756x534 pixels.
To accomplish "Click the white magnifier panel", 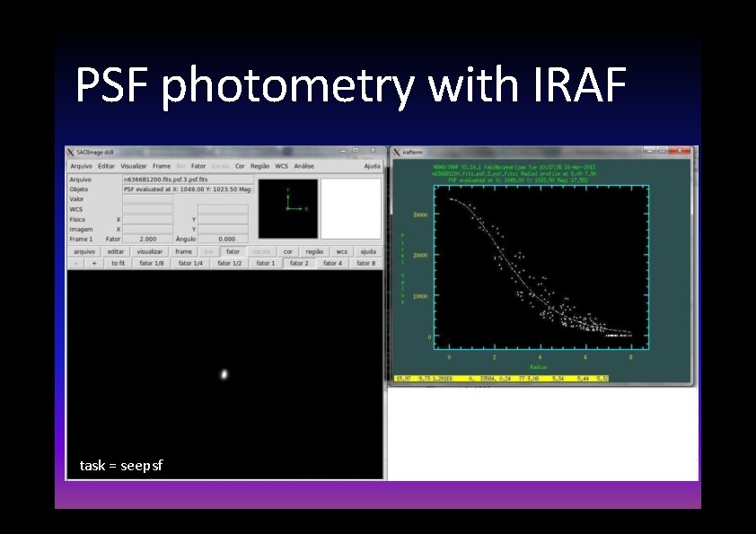I will click(351, 209).
